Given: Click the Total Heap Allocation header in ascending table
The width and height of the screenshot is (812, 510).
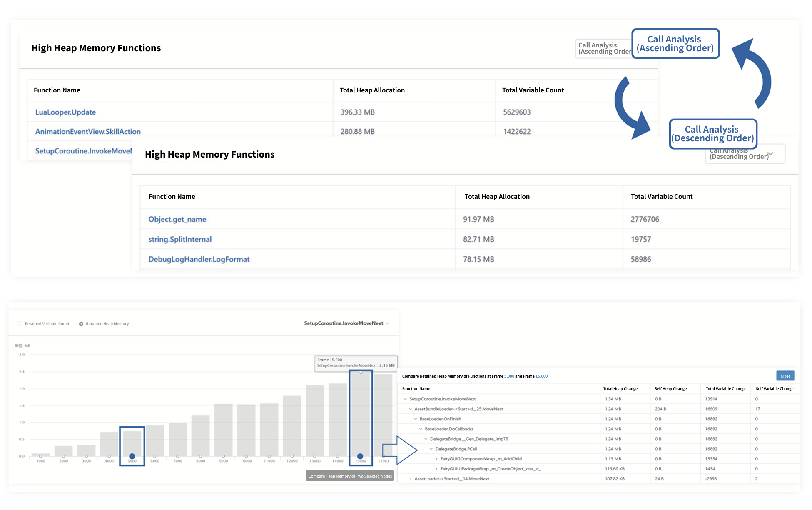Looking at the screenshot, I should [x=372, y=90].
